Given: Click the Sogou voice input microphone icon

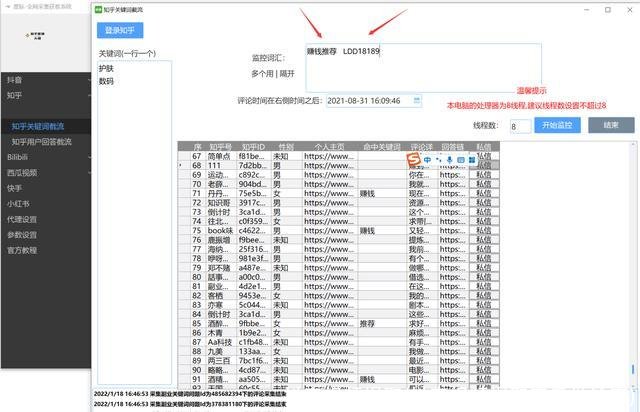Looking at the screenshot, I should pos(449,160).
